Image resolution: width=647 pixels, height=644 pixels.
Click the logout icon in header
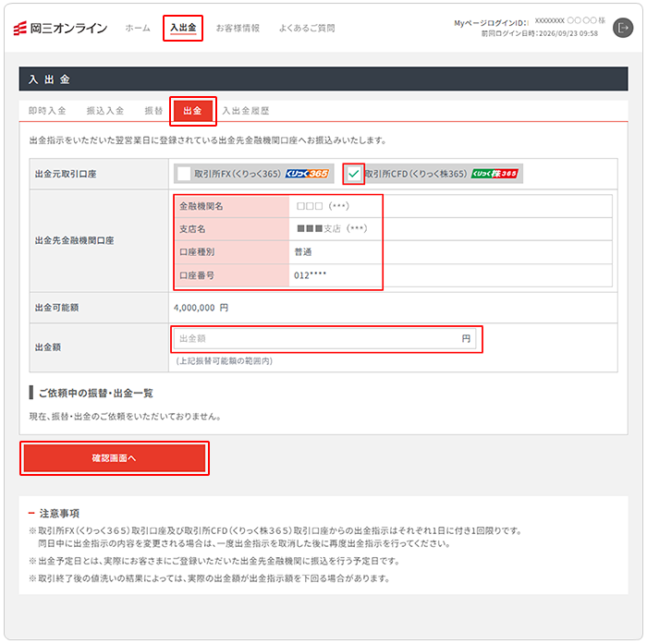(x=623, y=28)
